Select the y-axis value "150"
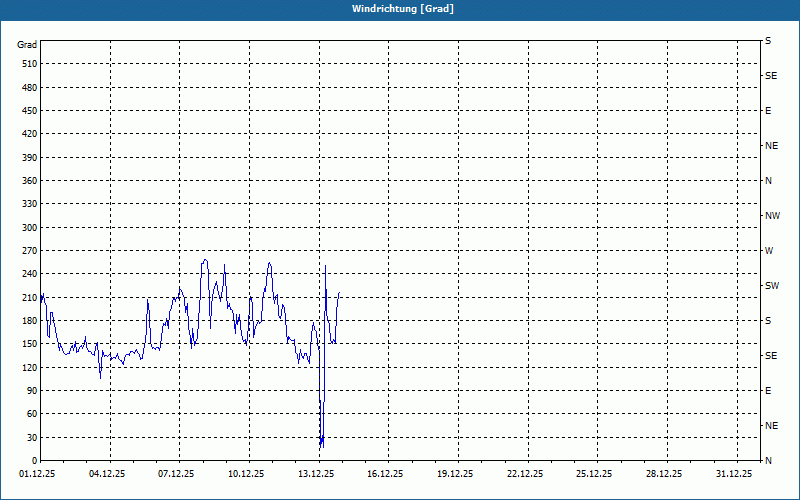This screenshot has height=500, width=800. pyautogui.click(x=30, y=344)
